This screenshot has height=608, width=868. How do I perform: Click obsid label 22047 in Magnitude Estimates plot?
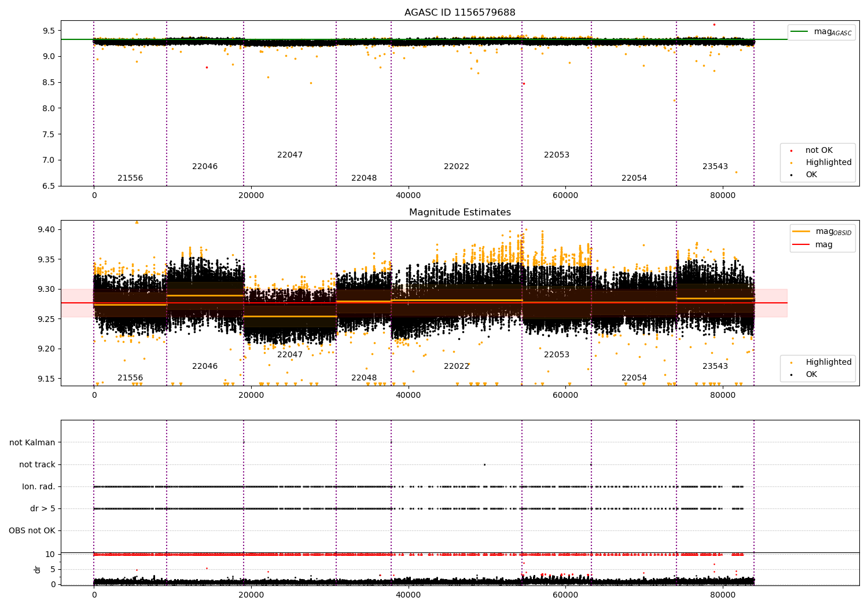click(x=290, y=355)
